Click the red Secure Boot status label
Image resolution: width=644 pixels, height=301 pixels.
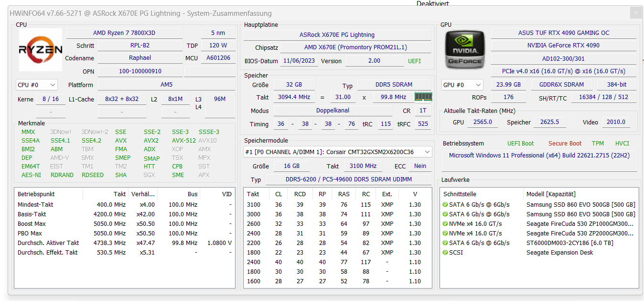pyautogui.click(x=565, y=144)
